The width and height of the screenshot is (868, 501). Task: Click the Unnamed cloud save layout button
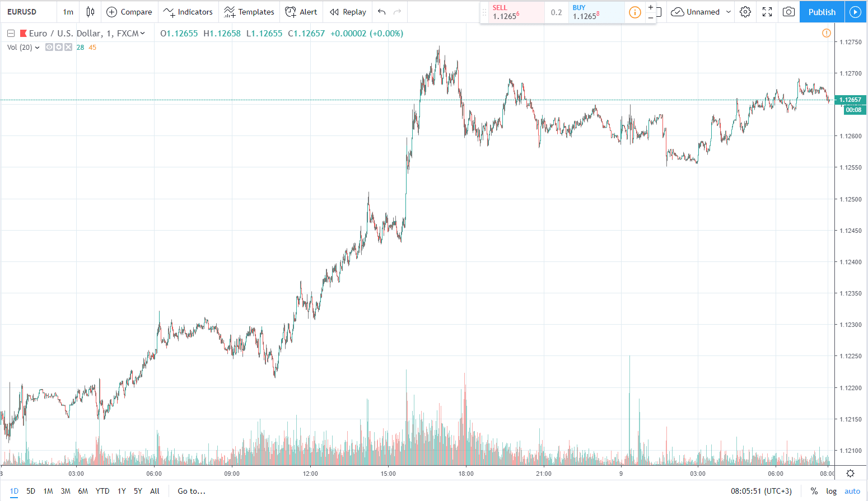pyautogui.click(x=695, y=12)
